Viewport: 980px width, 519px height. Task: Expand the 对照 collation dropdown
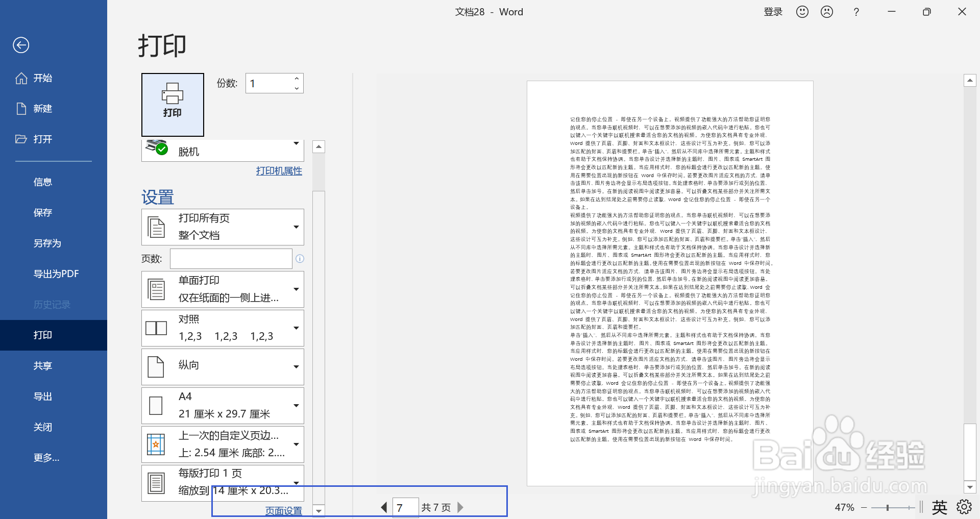223,328
